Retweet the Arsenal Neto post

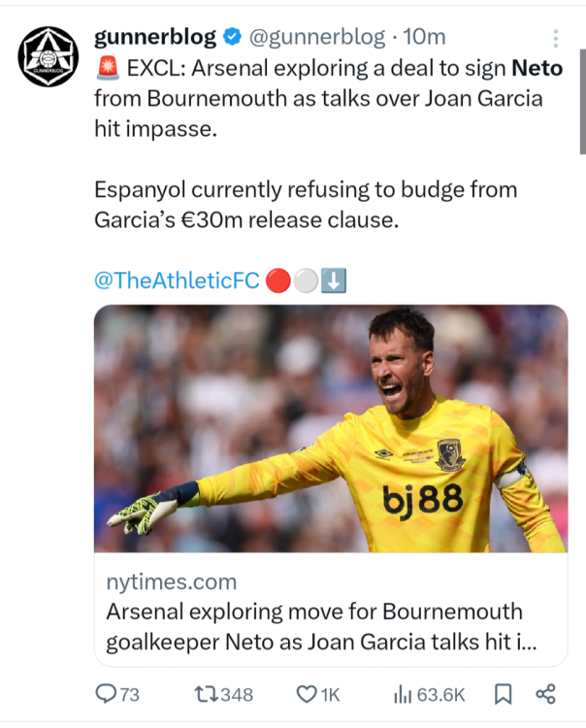point(207,693)
